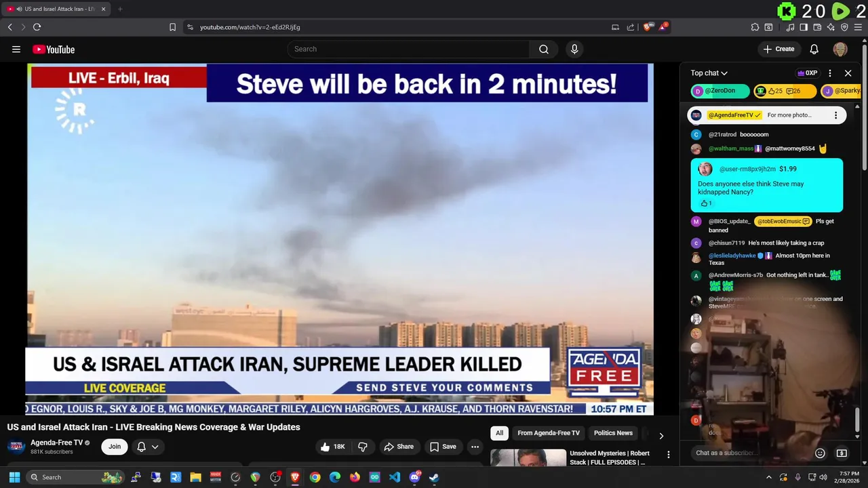The width and height of the screenshot is (868, 488).
Task: Focus the YouTube search input field
Action: coord(409,49)
